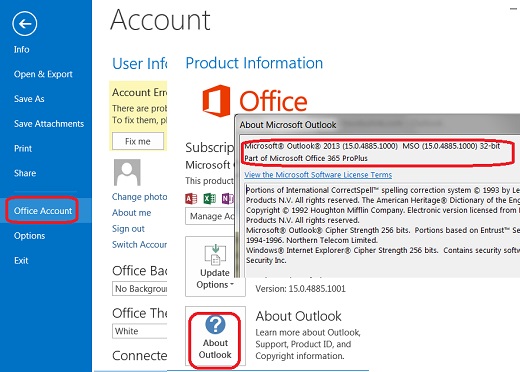Select Open & Export in sidebar
Image resolution: width=520 pixels, height=372 pixels.
tap(43, 74)
